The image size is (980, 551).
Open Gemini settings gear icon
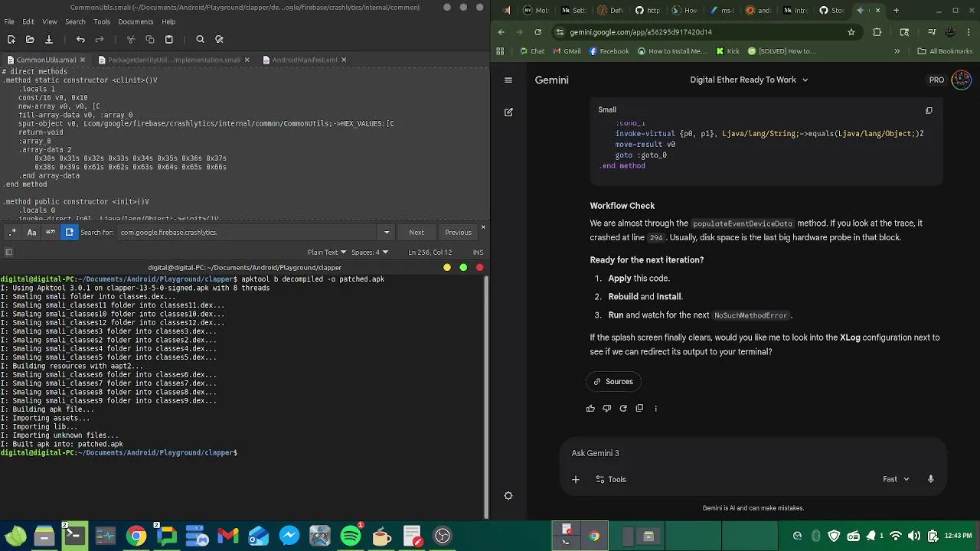pos(508,496)
